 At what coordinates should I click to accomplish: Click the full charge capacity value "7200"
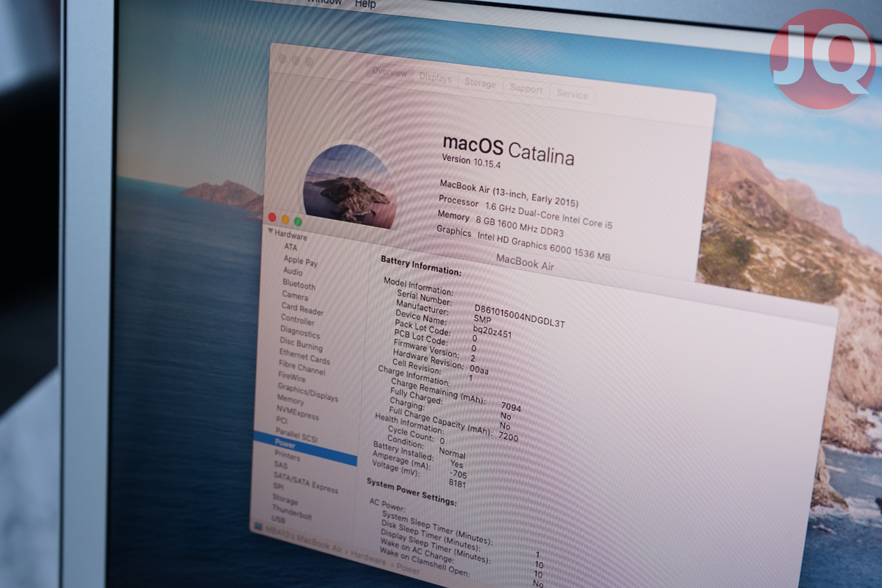508,437
